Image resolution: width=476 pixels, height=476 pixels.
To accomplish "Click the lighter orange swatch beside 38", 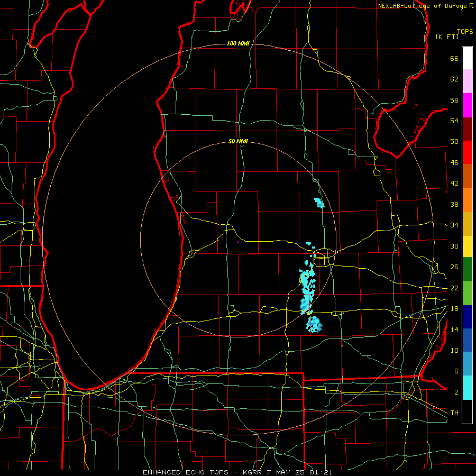I will [467, 200].
